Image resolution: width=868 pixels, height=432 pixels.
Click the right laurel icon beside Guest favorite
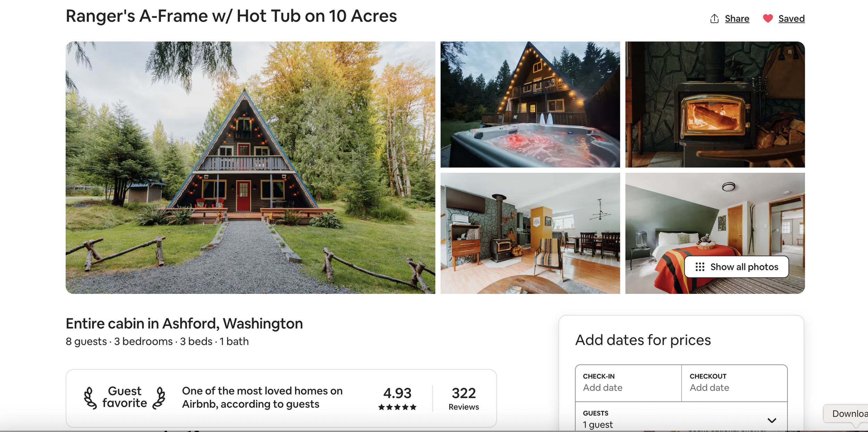click(159, 398)
